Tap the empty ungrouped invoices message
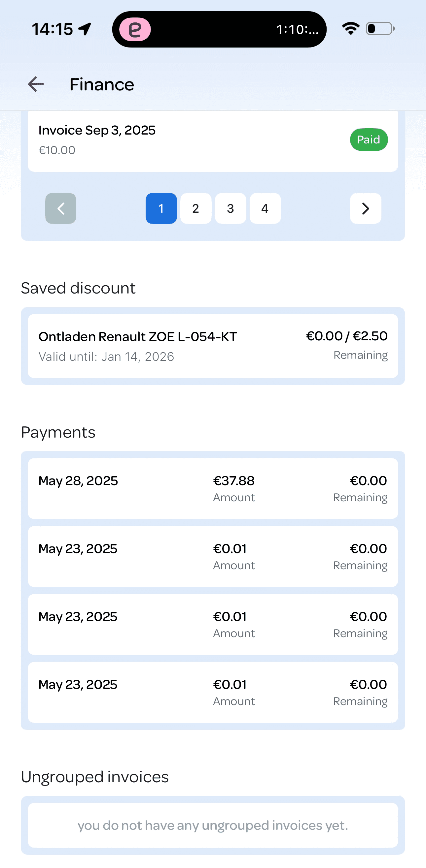 (213, 825)
